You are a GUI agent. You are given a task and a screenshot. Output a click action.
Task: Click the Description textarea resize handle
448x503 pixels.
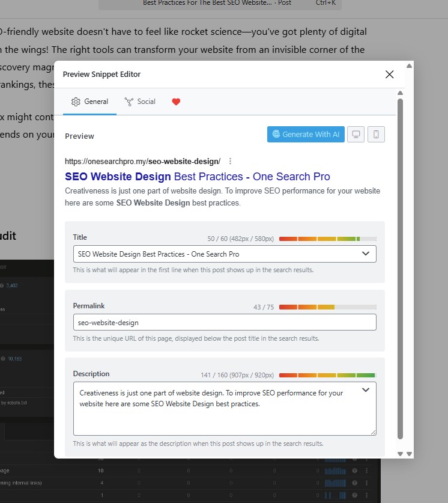[374, 433]
